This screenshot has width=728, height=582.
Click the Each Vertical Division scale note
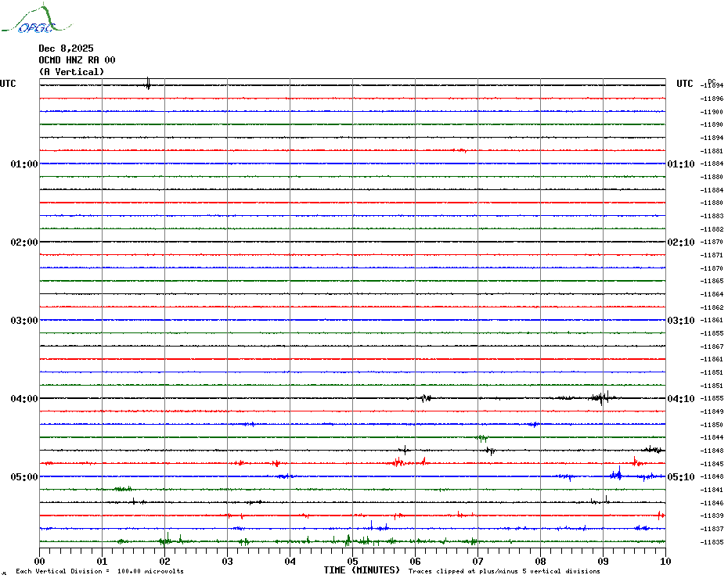click(99, 572)
